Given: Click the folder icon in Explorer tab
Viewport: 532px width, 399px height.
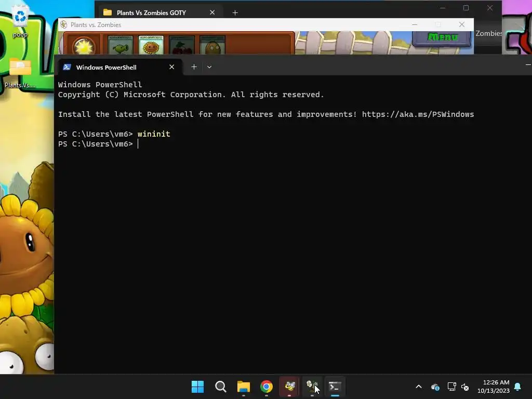Looking at the screenshot, I should (108, 12).
